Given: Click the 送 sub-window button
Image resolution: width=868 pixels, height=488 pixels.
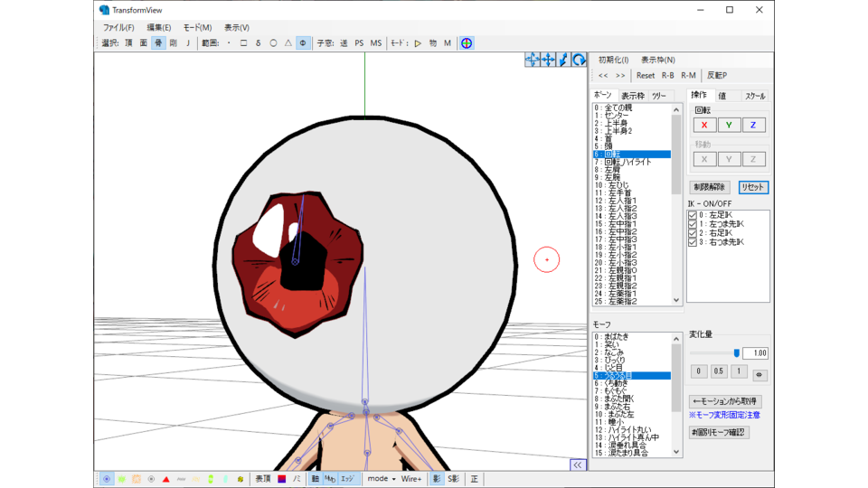Looking at the screenshot, I should pos(344,43).
